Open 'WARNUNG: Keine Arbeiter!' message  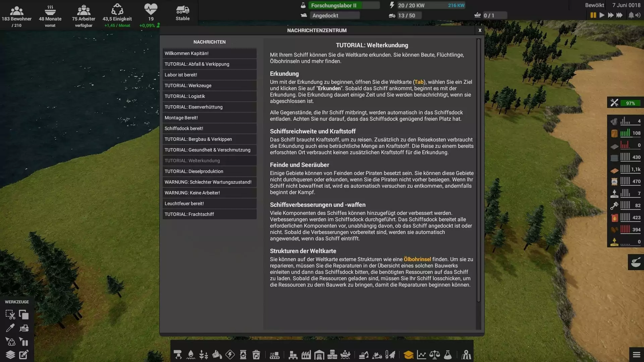tap(210, 193)
